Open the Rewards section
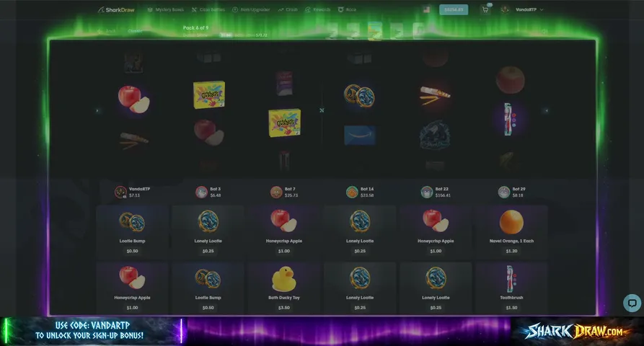 tap(317, 9)
